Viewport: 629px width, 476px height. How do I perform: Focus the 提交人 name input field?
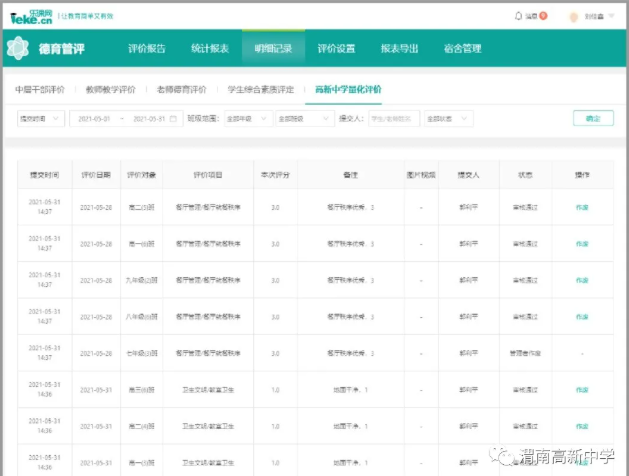coord(394,119)
